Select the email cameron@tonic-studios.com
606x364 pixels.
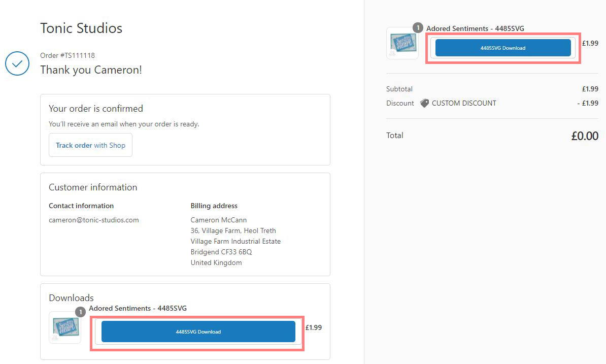click(x=93, y=220)
